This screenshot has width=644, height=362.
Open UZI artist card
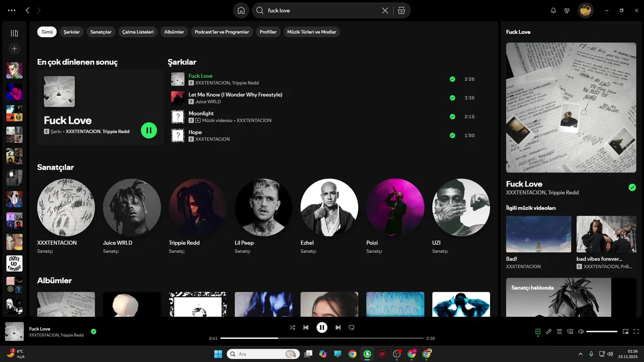(x=461, y=216)
